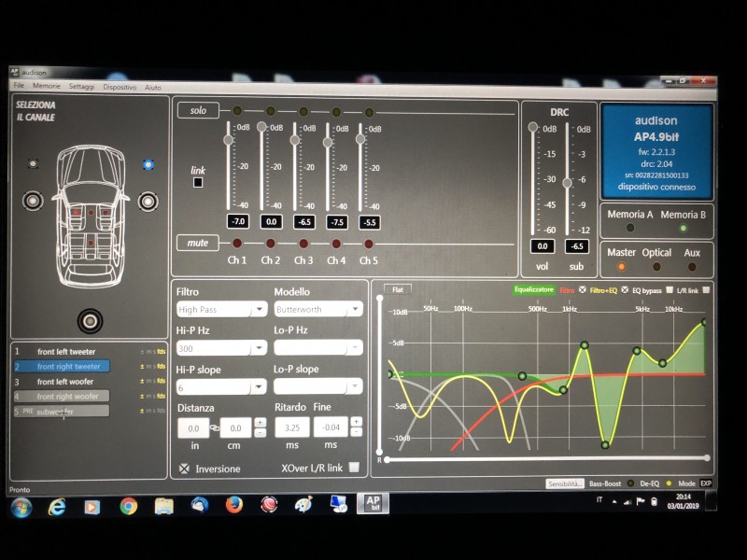Open the File Explorer folder on taskbar
This screenshot has width=747, height=560.
coord(164,506)
